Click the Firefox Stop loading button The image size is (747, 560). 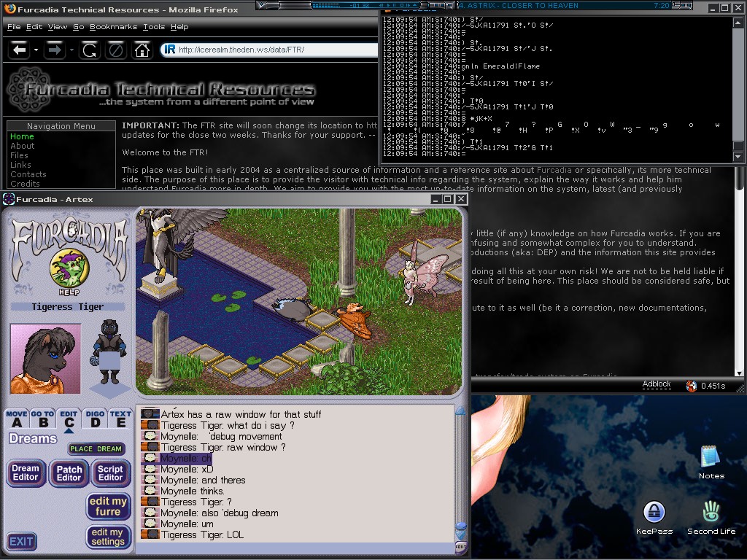116,50
